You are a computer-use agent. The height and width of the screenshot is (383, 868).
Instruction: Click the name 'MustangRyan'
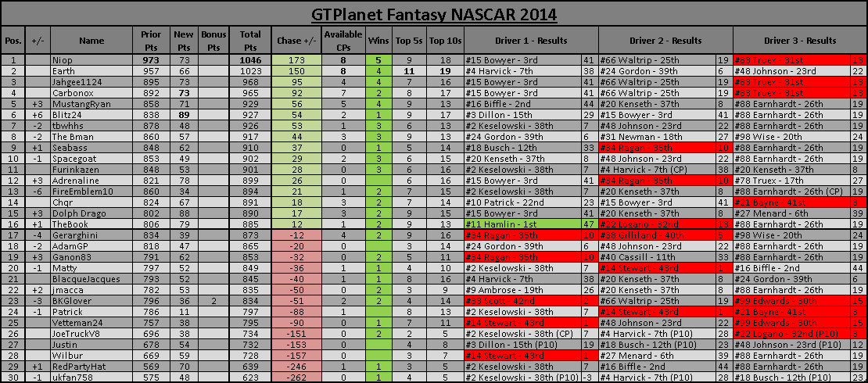point(91,103)
